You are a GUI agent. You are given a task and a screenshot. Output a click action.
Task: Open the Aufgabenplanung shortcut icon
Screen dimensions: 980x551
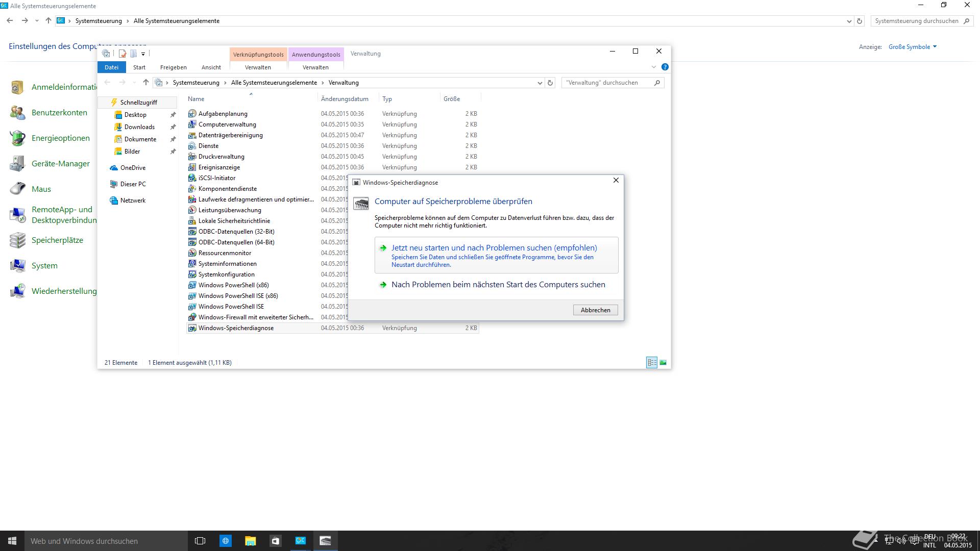coord(192,114)
